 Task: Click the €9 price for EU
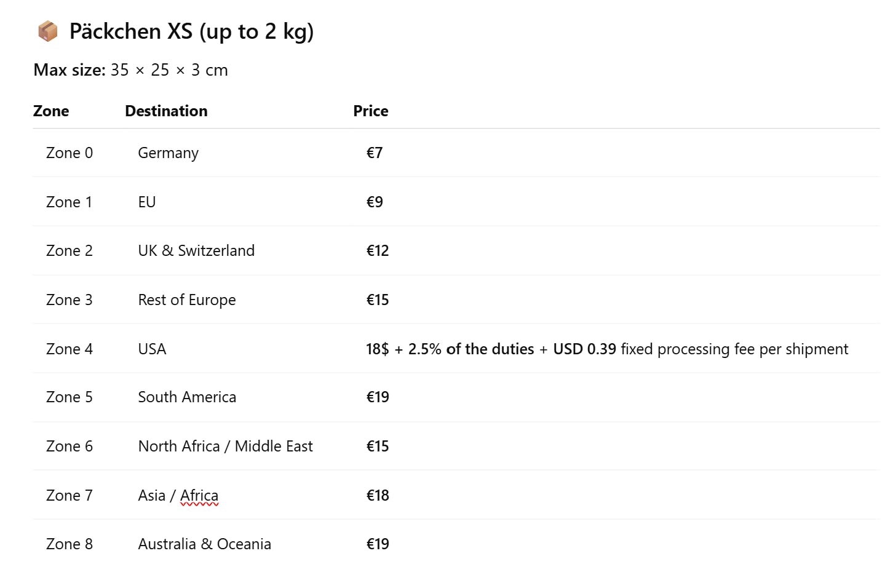coord(375,202)
